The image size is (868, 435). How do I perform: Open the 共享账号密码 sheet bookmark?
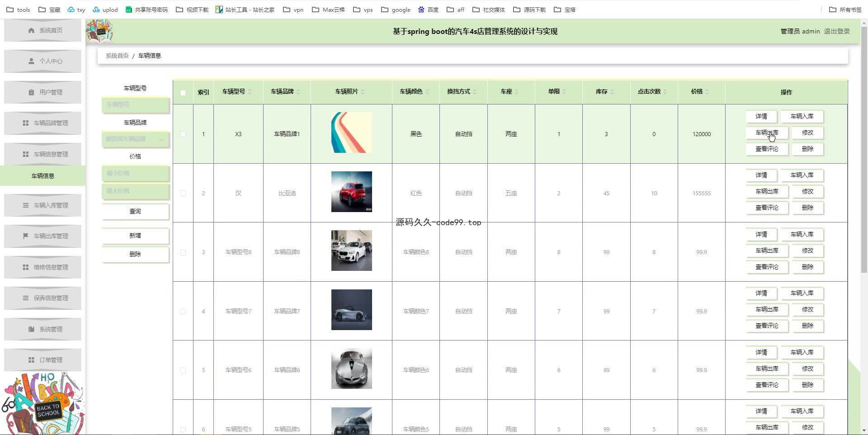[x=146, y=9]
